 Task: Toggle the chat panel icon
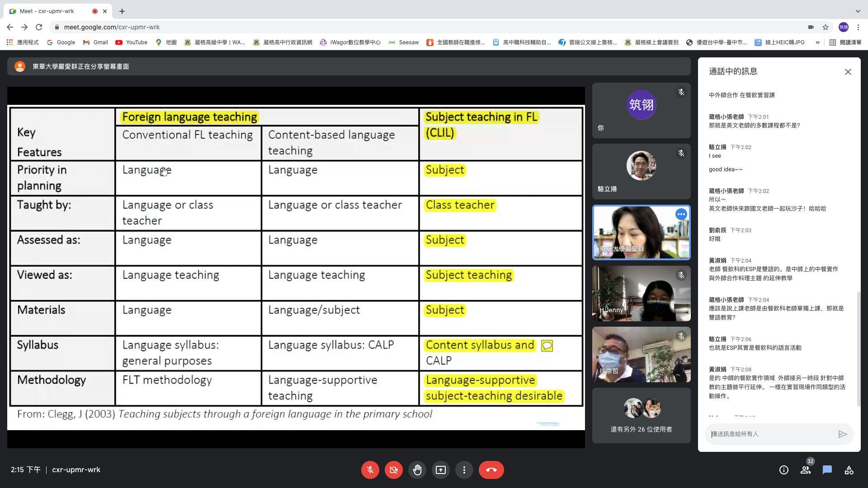click(x=827, y=470)
